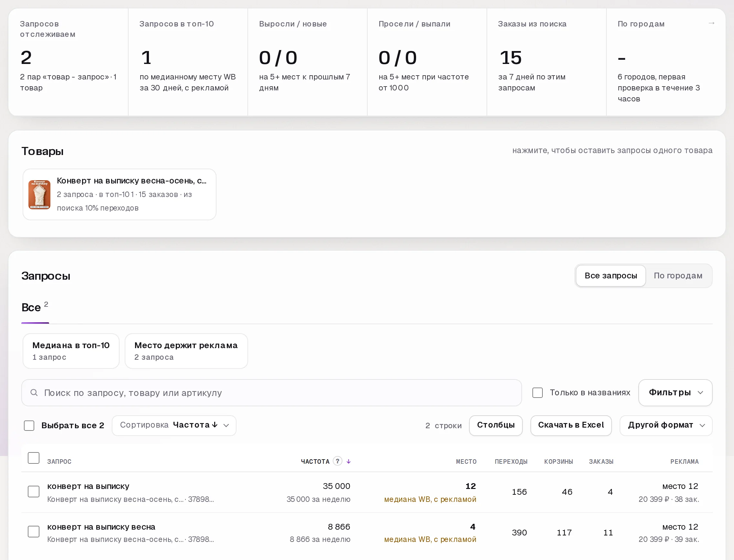Open the Запросов отслеживаем summary card
734x560 pixels.
68,62
